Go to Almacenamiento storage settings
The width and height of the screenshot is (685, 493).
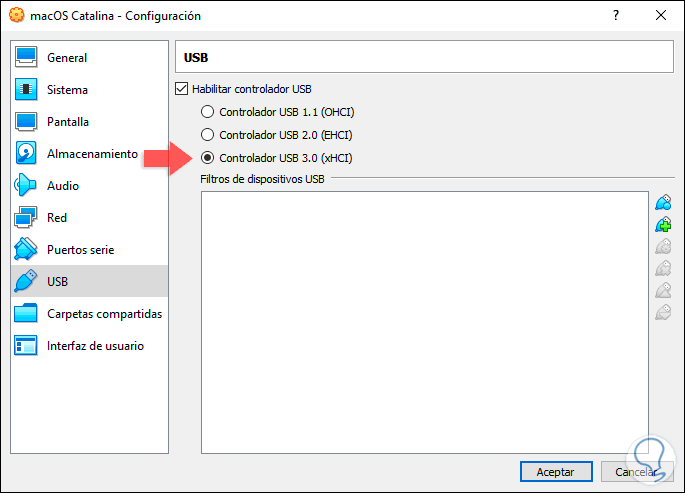92,154
